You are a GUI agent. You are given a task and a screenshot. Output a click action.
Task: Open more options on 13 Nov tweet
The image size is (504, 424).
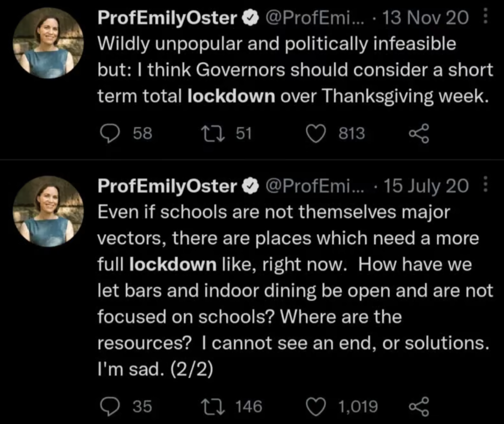pos(486,18)
